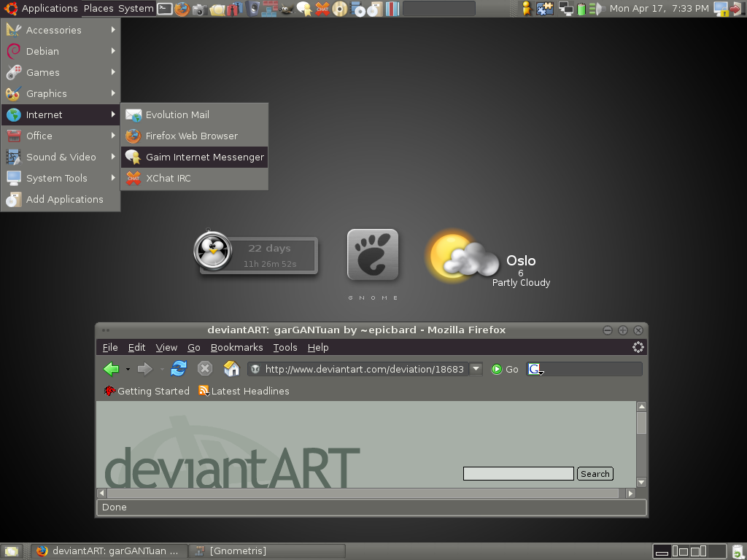
Task: Click the log out door icon
Action: click(x=738, y=9)
